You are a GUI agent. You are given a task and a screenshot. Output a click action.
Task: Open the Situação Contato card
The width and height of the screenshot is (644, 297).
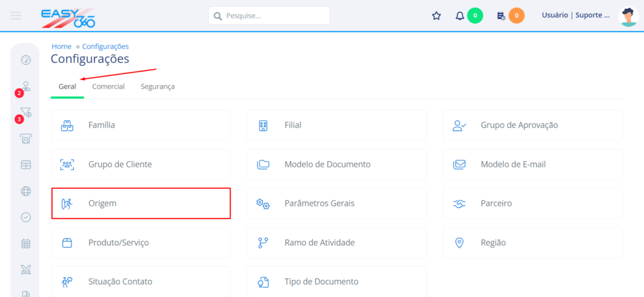click(x=140, y=282)
